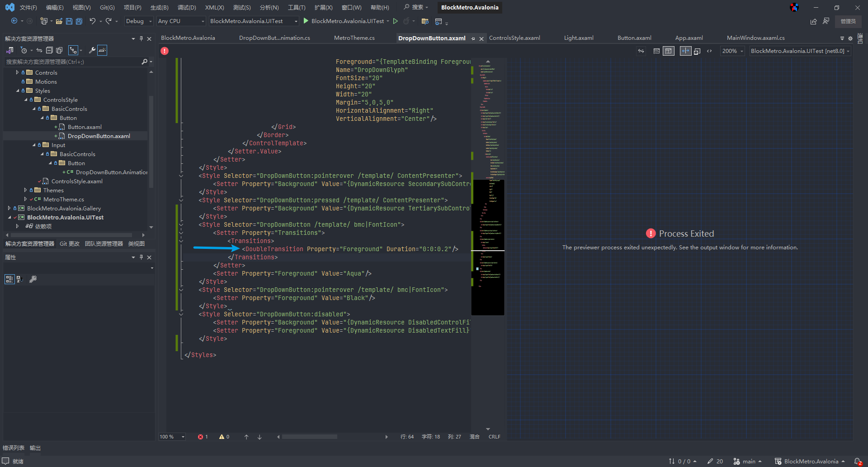Toggle the blue split-arrows previewer mode button

pos(685,51)
